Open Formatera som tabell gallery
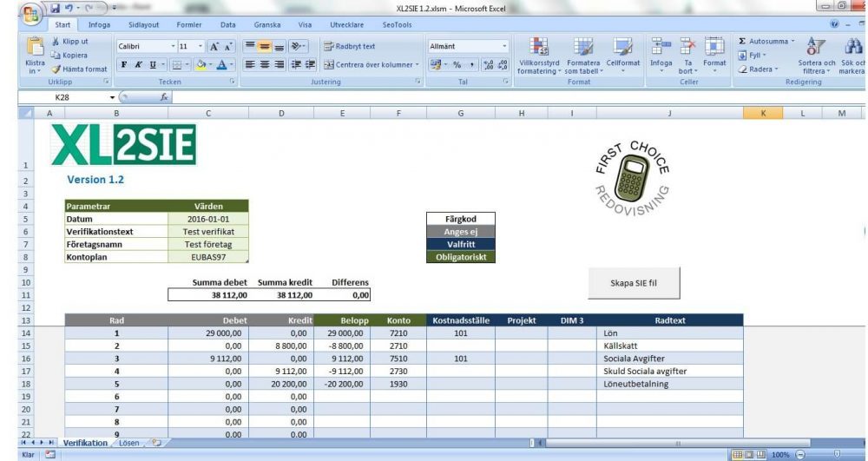This screenshot has height=461, width=868. point(583,56)
